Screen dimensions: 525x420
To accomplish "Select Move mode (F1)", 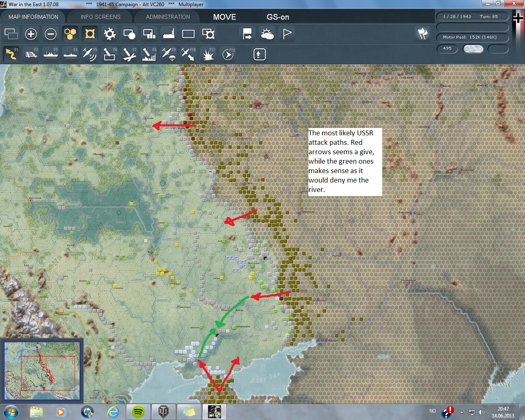I will (x=11, y=54).
